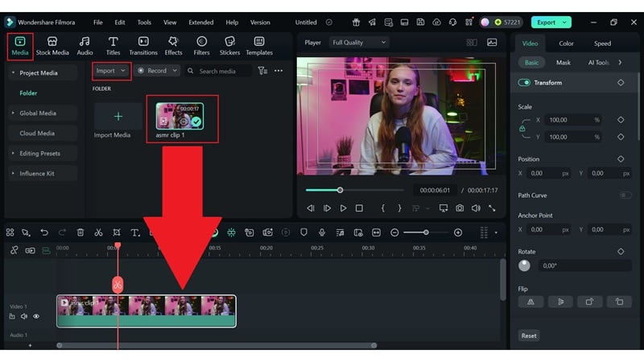This screenshot has height=362, width=644.
Task: Select the Mask sub-tab
Action: (x=563, y=63)
